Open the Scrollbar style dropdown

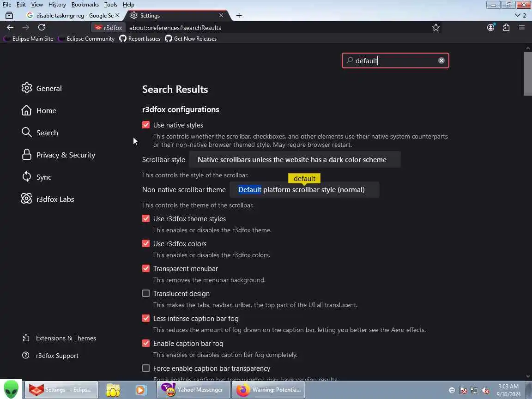coord(295,160)
